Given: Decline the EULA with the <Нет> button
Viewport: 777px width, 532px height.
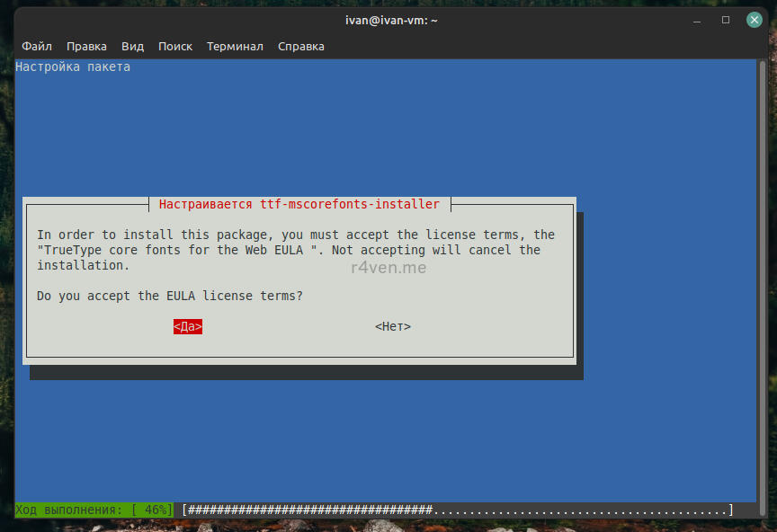Looking at the screenshot, I should point(393,327).
